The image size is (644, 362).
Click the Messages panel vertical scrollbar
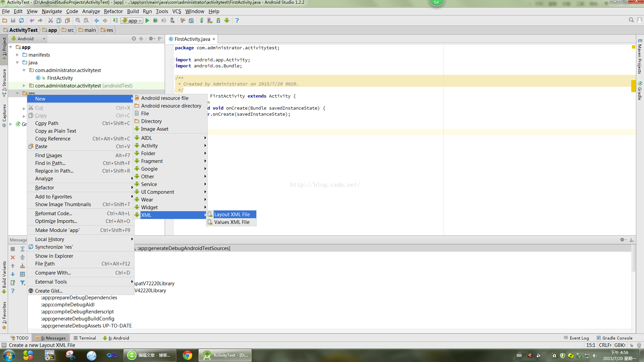[633, 258]
